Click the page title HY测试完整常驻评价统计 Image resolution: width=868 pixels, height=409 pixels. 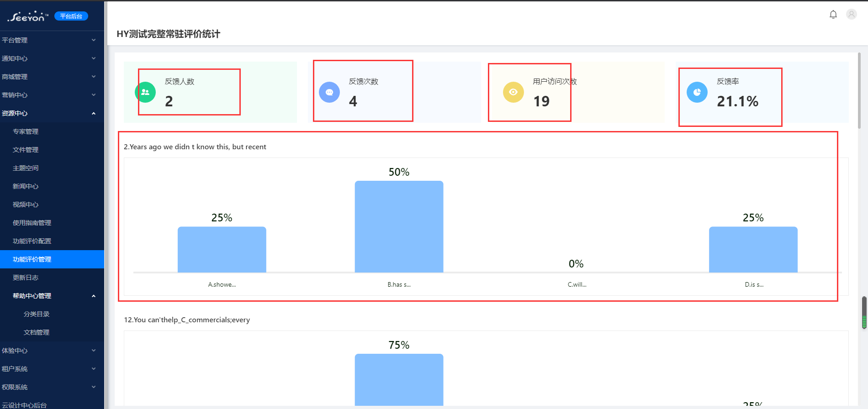point(168,34)
